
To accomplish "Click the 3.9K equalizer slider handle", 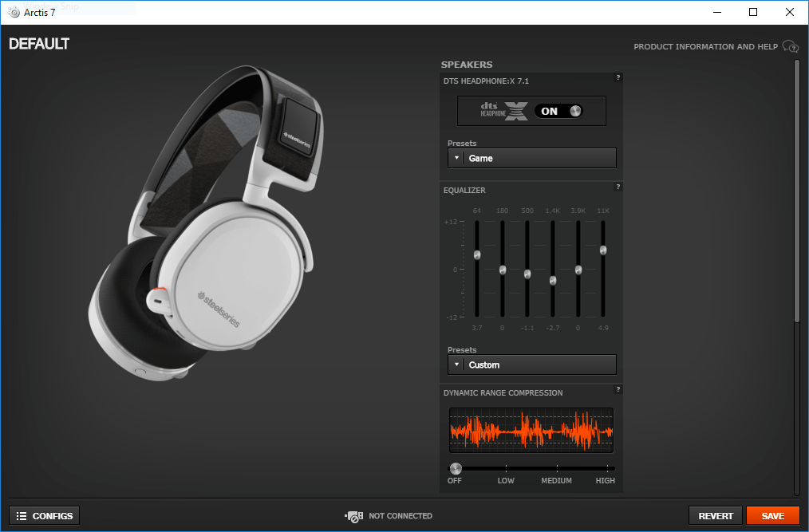I will pyautogui.click(x=578, y=270).
